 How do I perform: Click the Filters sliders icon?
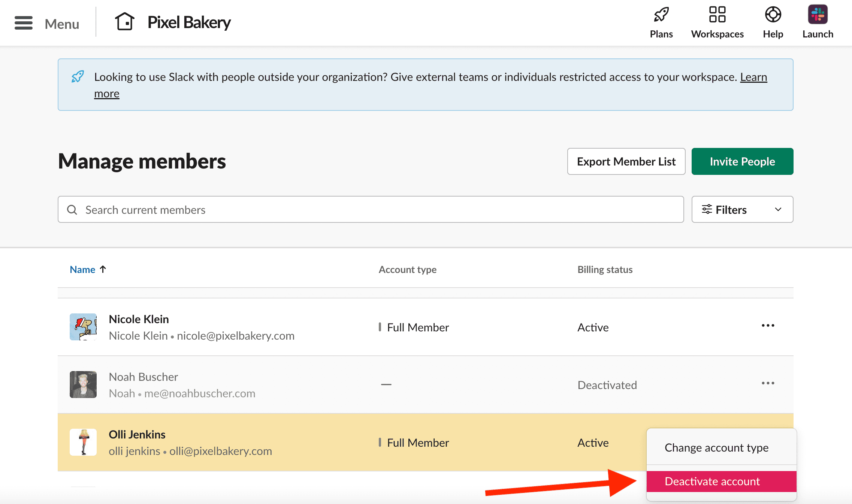coord(707,209)
